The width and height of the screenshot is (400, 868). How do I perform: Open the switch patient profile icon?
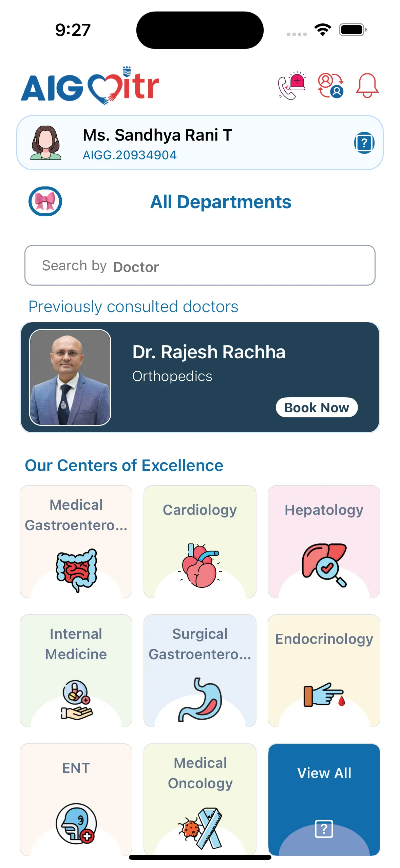coord(330,86)
